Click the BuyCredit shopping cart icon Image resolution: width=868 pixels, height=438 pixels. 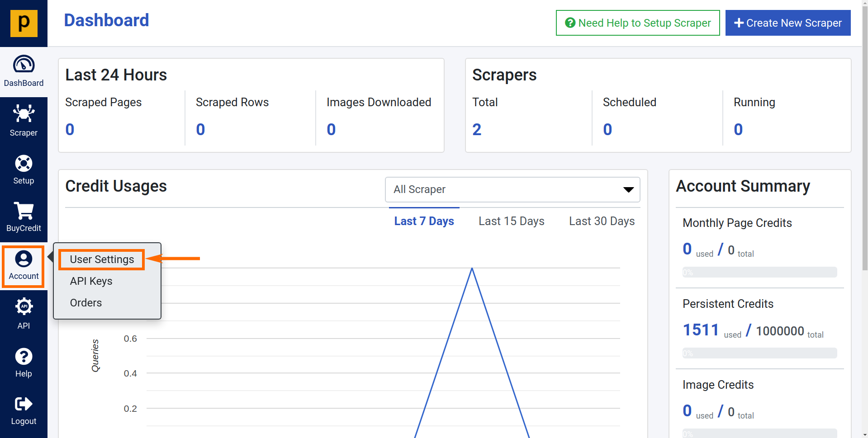[x=24, y=211]
